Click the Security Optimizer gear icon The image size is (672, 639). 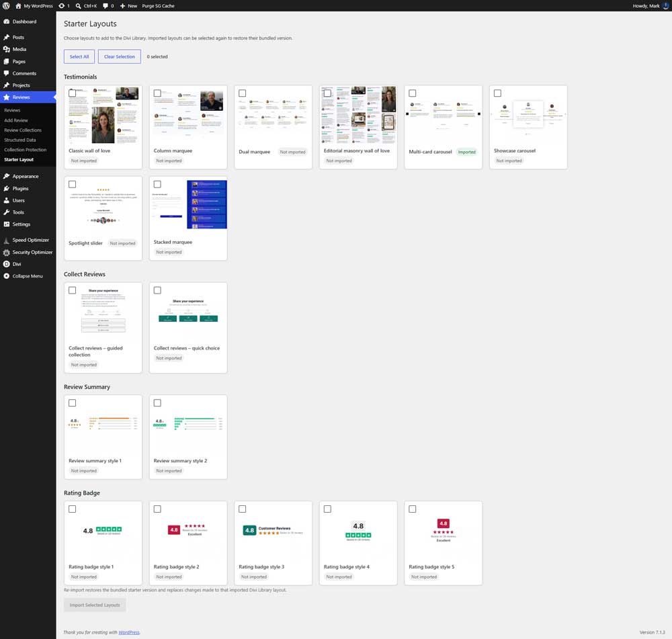(7, 253)
